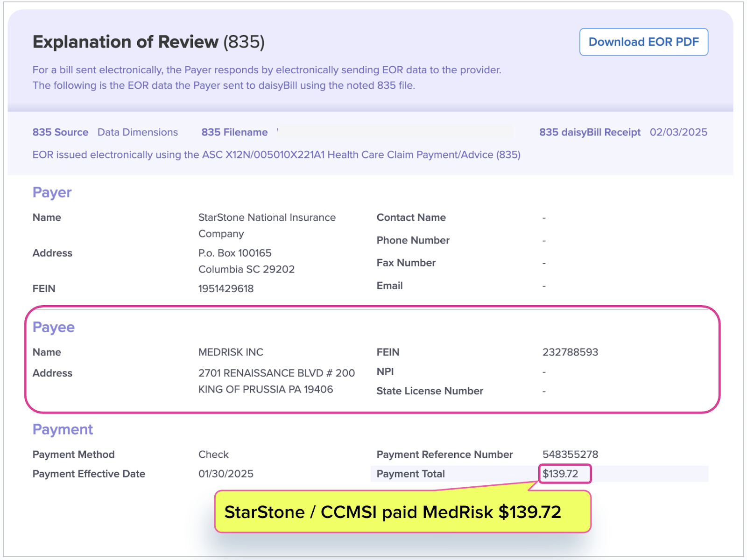Click the yellow StarStone paid MedRisk callout
The height and width of the screenshot is (560, 747).
tap(403, 512)
